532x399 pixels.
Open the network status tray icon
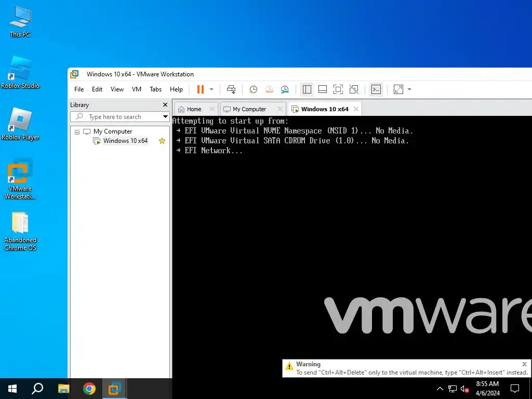coord(453,389)
